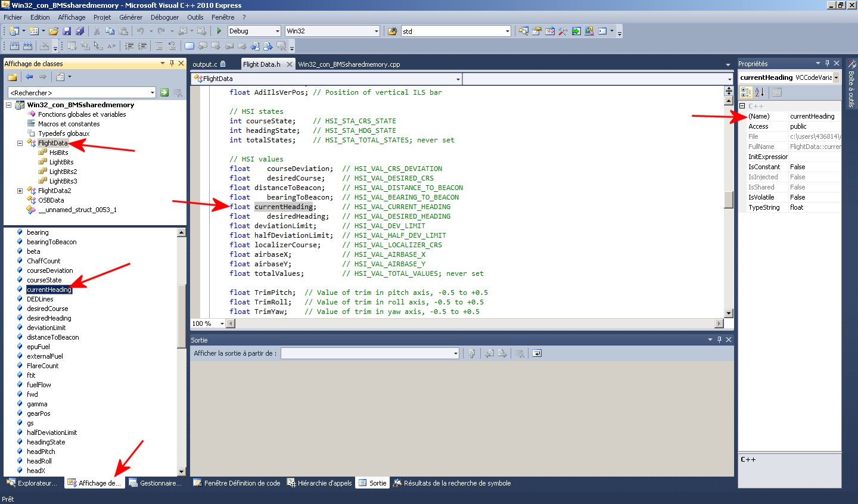Collapse the Win32_con_BMSsharedmemory root node

coord(8,105)
